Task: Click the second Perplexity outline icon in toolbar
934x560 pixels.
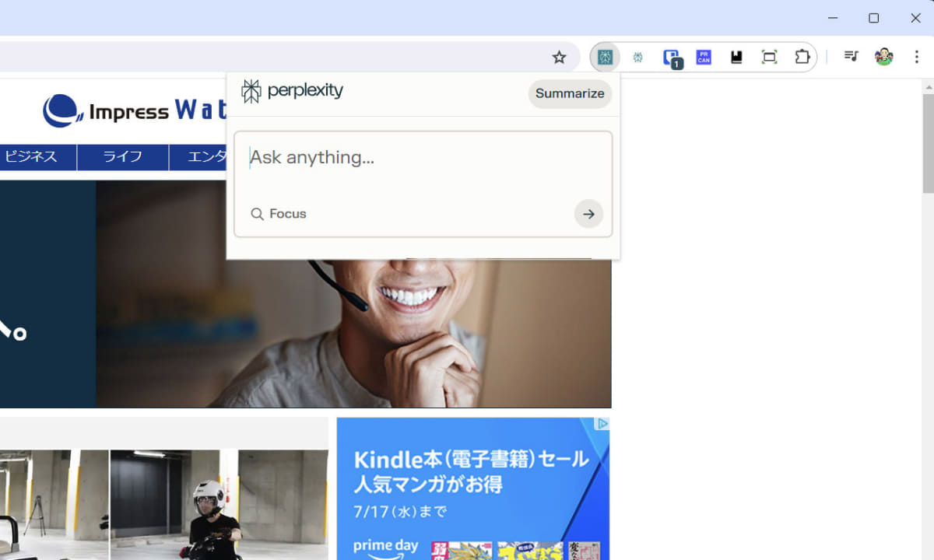Action: click(x=637, y=57)
